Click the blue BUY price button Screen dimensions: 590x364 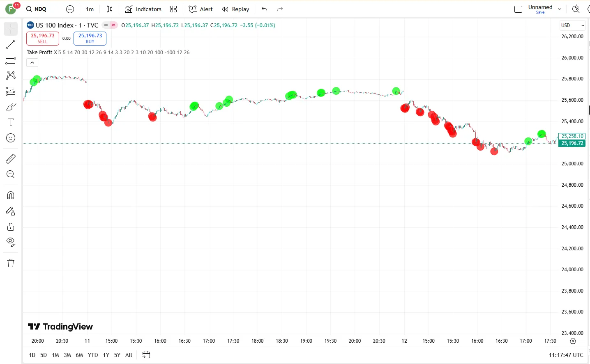pos(90,38)
